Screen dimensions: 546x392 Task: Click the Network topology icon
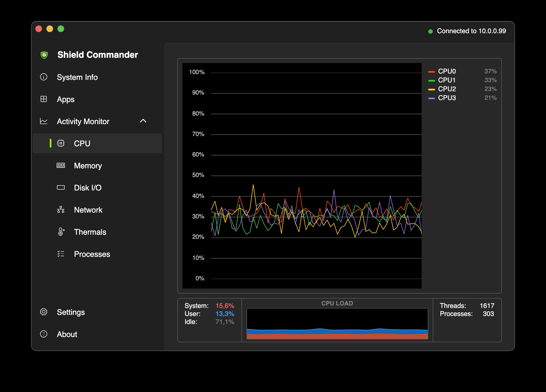(61, 210)
